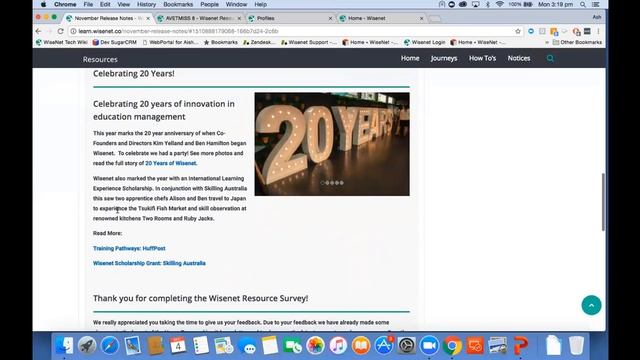Open WiseNet Tech Wiki bookmark
Image resolution: width=640 pixels, height=360 pixels.
(x=61, y=42)
